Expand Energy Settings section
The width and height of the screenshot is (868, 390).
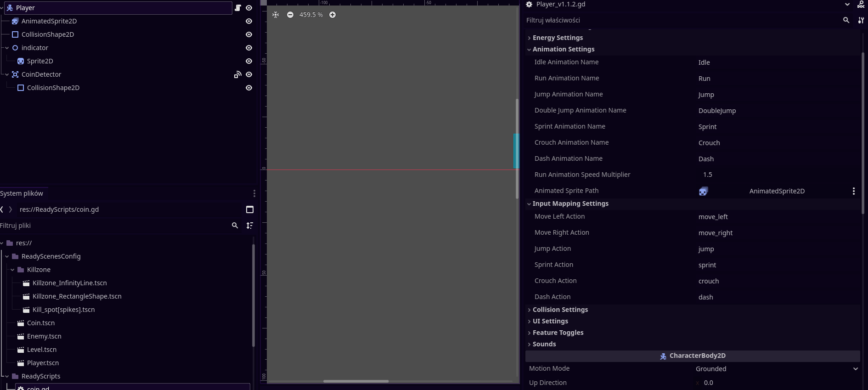[693, 38]
